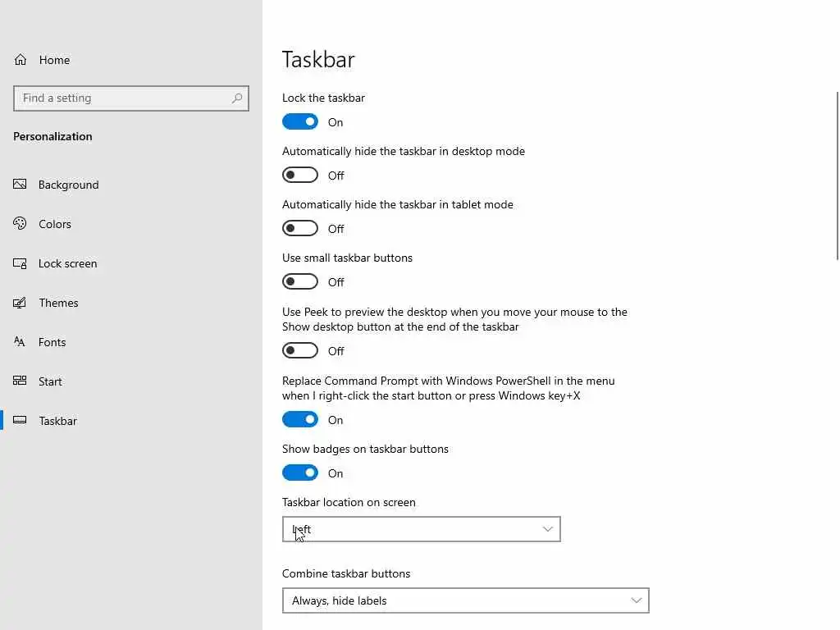
Task: Go to Start personalization page
Action: pyautogui.click(x=50, y=381)
